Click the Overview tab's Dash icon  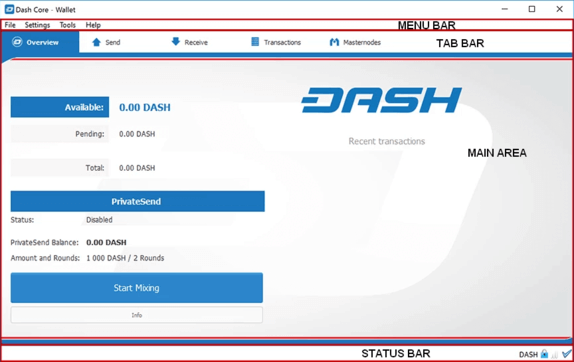point(17,42)
